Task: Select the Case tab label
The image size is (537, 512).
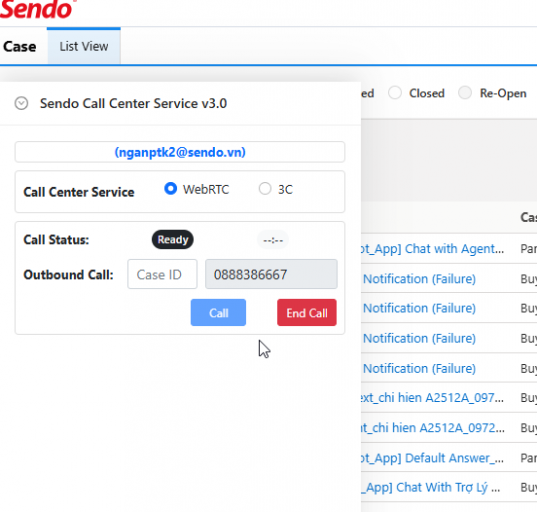Action: (20, 47)
